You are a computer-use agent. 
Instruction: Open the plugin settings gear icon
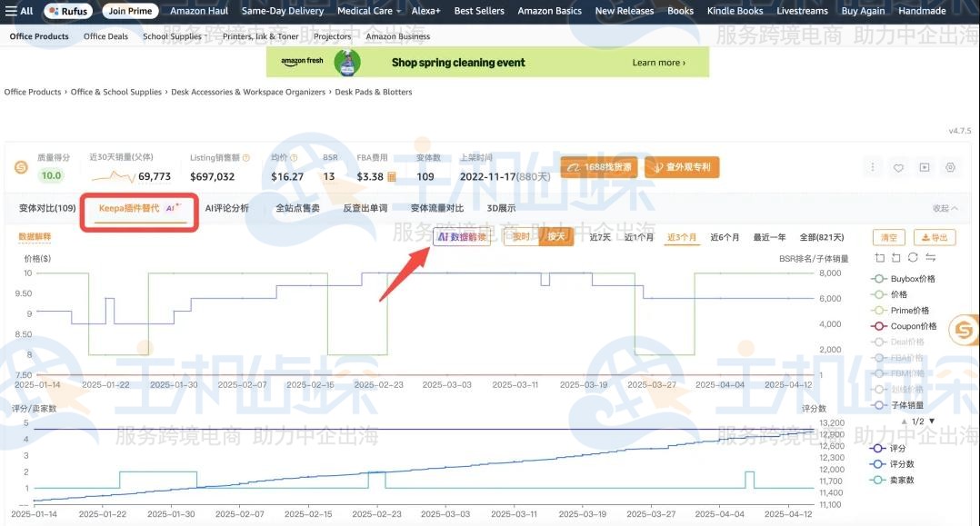click(951, 167)
